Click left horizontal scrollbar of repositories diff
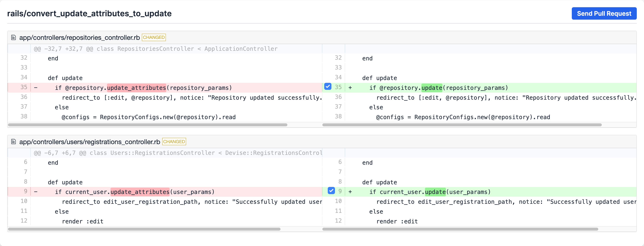Screen dimensions: 644x246 tap(148, 125)
